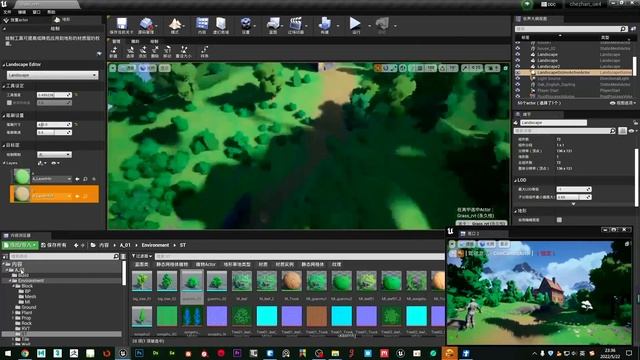Open Source Control toolbar icon
Viewport: 640px width, 360px height.
click(146, 25)
